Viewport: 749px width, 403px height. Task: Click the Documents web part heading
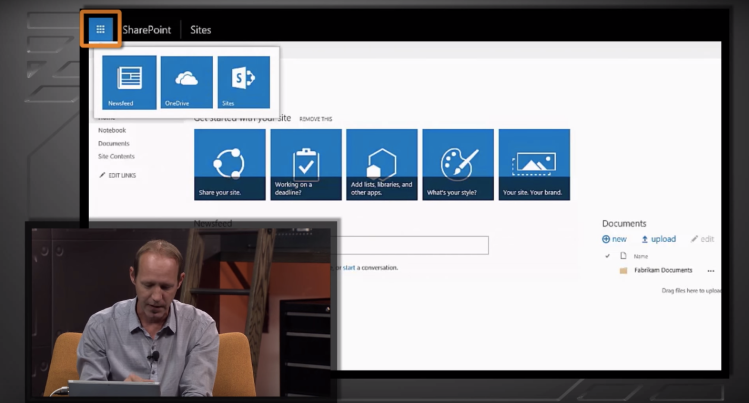click(x=624, y=223)
